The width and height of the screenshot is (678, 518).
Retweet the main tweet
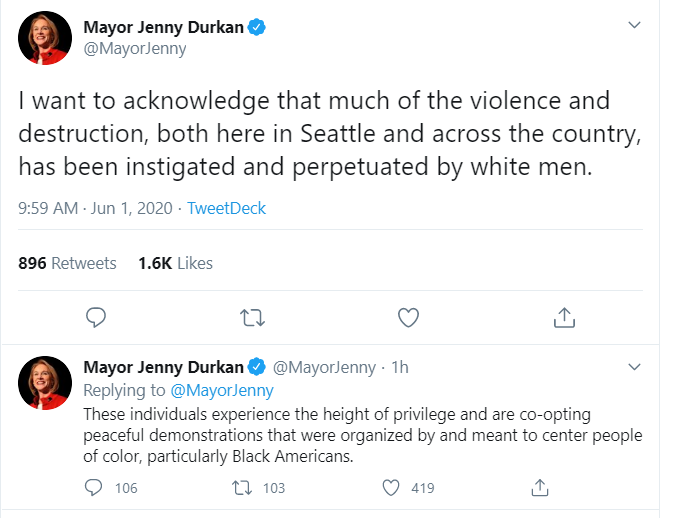253,318
